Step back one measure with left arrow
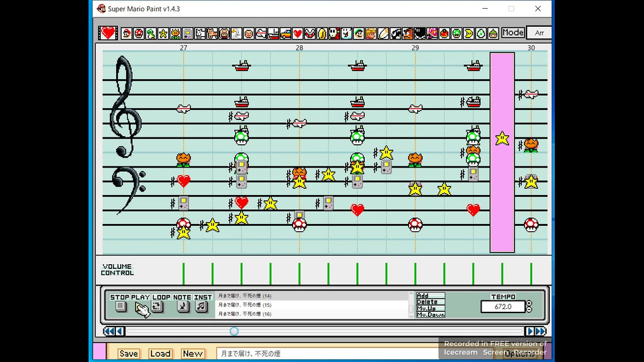The height and width of the screenshot is (362, 644). click(x=120, y=330)
